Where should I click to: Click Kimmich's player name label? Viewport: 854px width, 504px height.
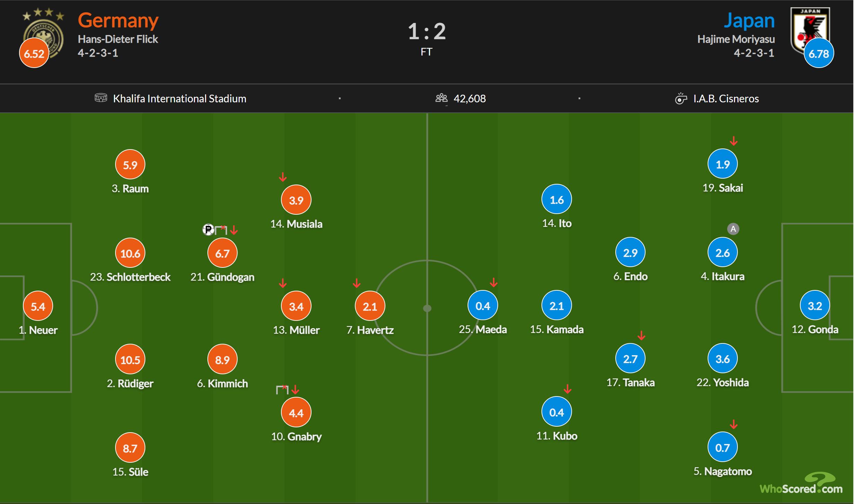(223, 383)
